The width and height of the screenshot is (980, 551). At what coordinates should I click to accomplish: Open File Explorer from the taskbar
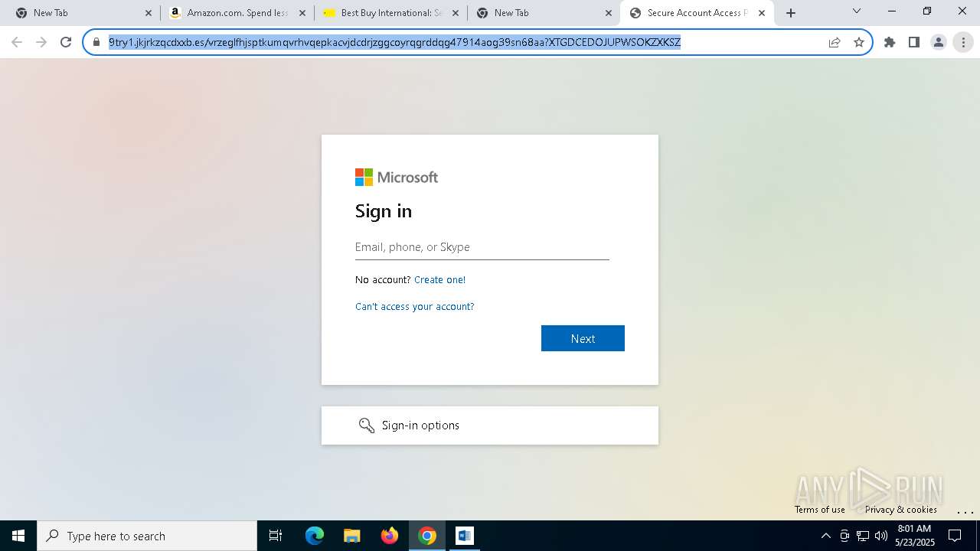point(351,536)
